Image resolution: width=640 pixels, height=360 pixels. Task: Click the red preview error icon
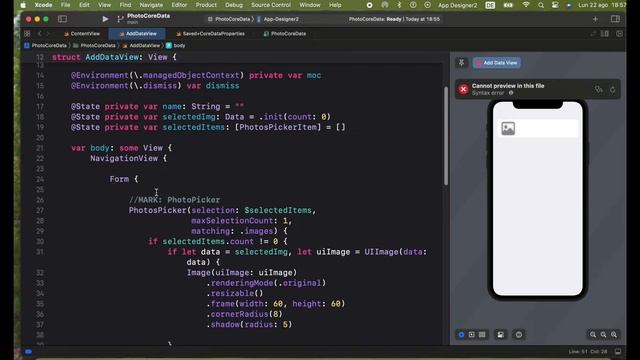tap(463, 89)
